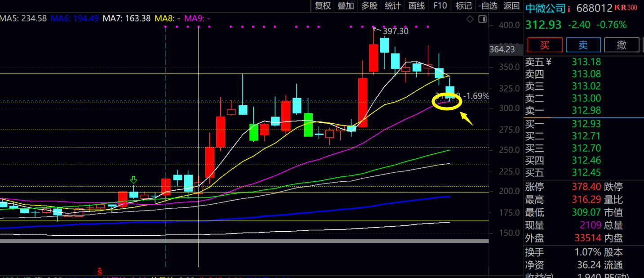
Task: Select the 多股 multi-stock view
Action: (x=369, y=6)
